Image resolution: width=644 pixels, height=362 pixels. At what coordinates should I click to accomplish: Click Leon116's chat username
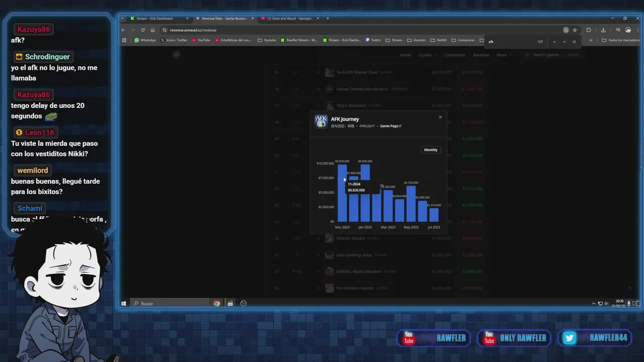click(x=35, y=133)
